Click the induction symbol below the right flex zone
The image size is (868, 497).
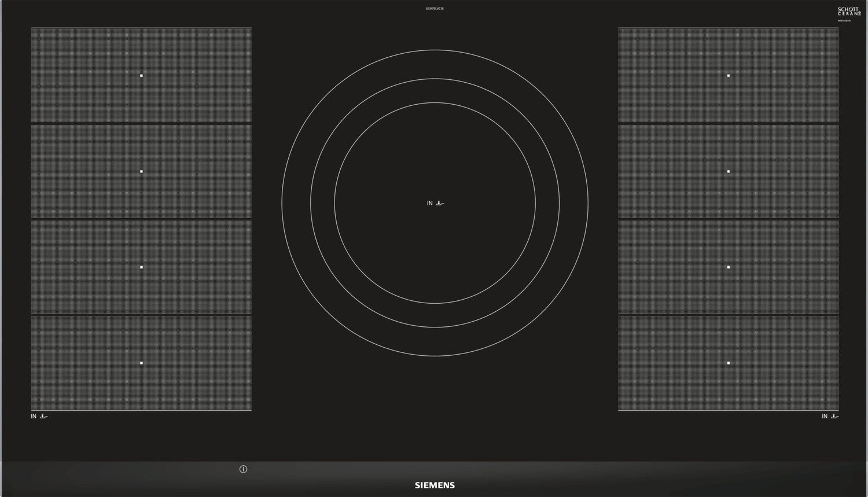tap(834, 416)
